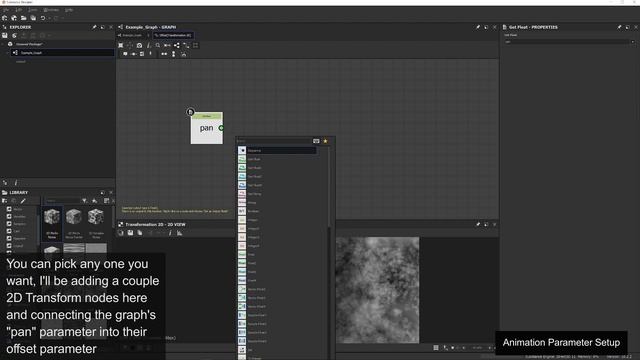Click the save icon in 2D View toolbar
The width and height of the screenshot is (640, 360).
click(130, 233)
